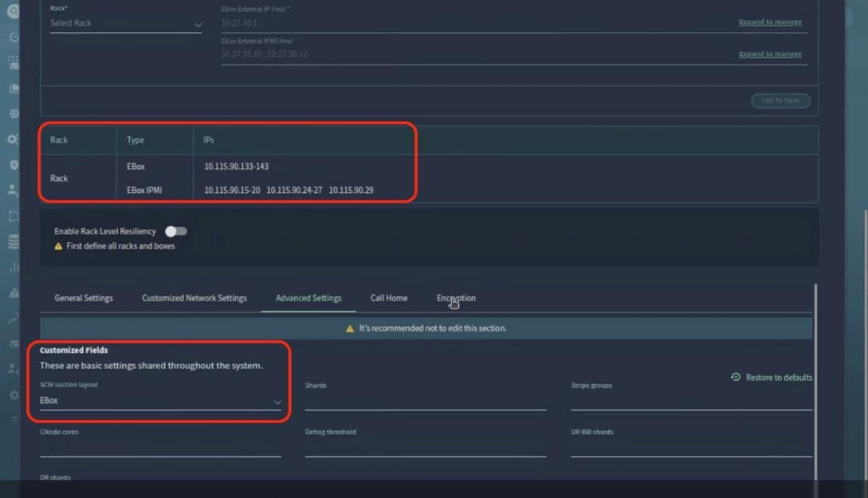Image resolution: width=868 pixels, height=498 pixels.
Task: Open the grid dashboard icon in the sidebar
Action: tap(11, 61)
